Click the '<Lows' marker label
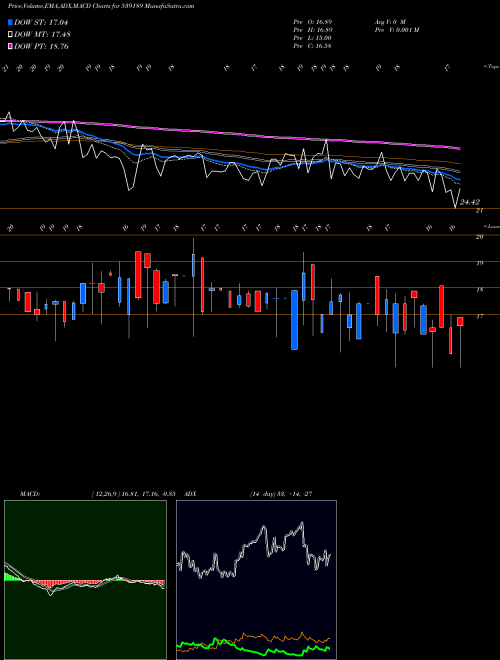Screen dimensions: 500x660 point(491,226)
